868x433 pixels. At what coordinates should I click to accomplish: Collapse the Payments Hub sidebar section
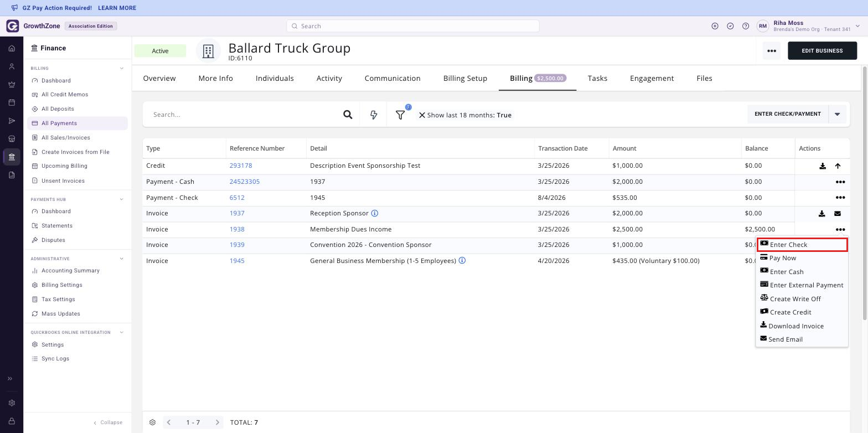tap(122, 199)
